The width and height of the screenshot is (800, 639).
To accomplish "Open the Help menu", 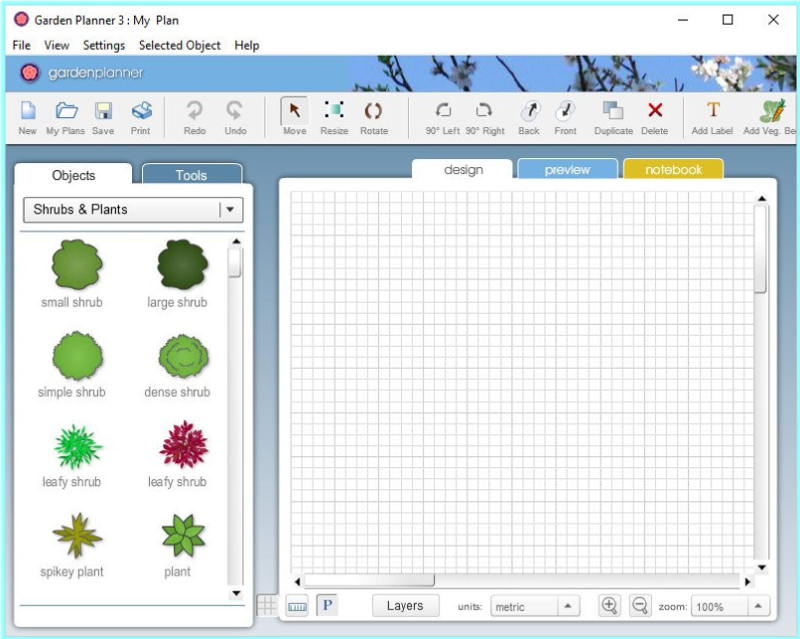I will [x=247, y=45].
